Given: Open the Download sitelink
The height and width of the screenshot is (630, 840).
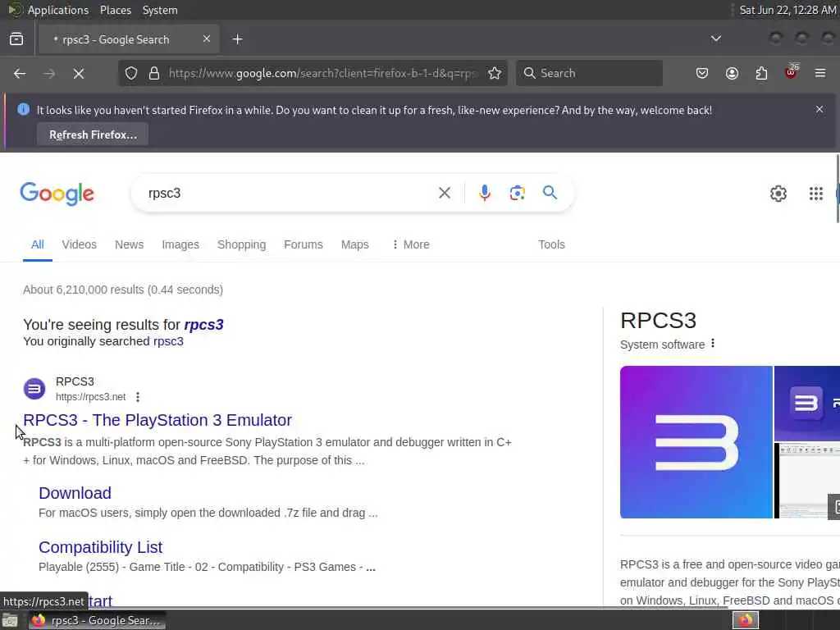Looking at the screenshot, I should (75, 493).
